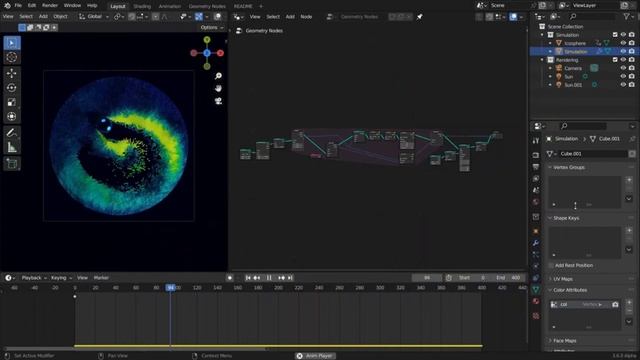Open the Window menu

coord(72,6)
